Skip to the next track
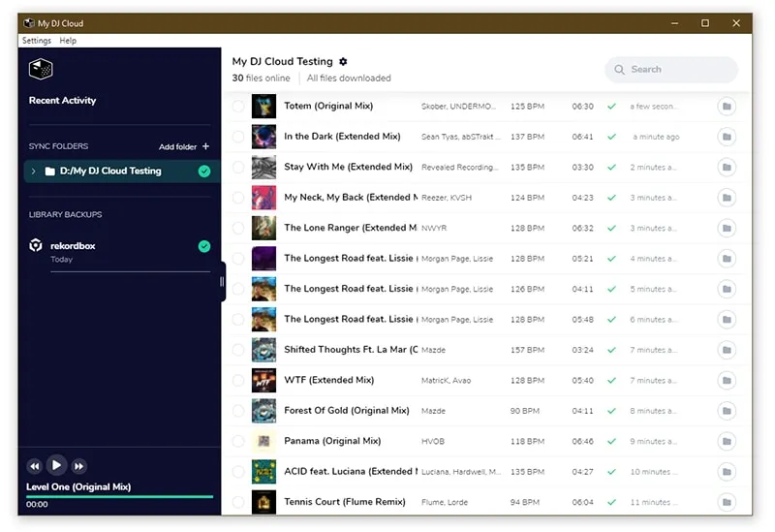Viewport: 775px width, 532px height. [78, 466]
